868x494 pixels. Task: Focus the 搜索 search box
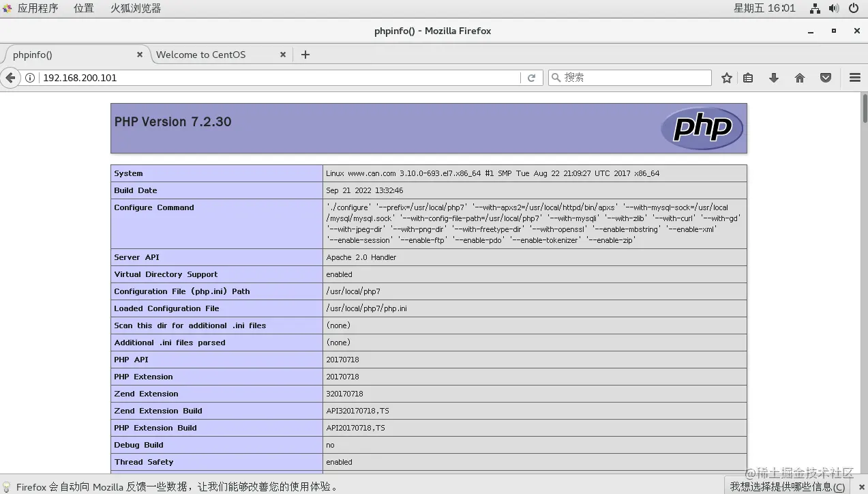[630, 78]
